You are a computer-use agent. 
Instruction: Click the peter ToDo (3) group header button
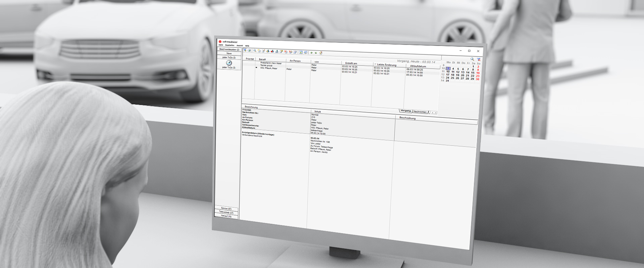[229, 58]
